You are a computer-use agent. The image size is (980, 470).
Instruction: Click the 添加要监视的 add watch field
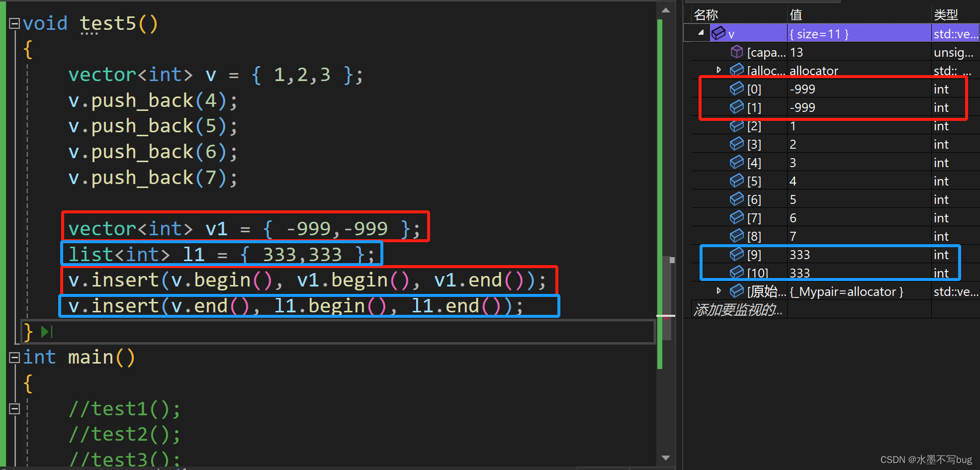pos(739,310)
